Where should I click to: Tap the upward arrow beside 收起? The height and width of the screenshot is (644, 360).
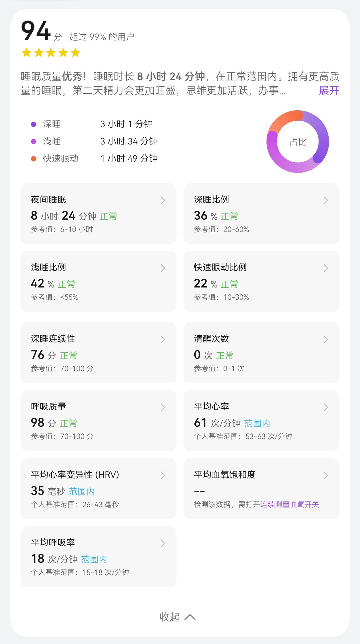click(190, 617)
